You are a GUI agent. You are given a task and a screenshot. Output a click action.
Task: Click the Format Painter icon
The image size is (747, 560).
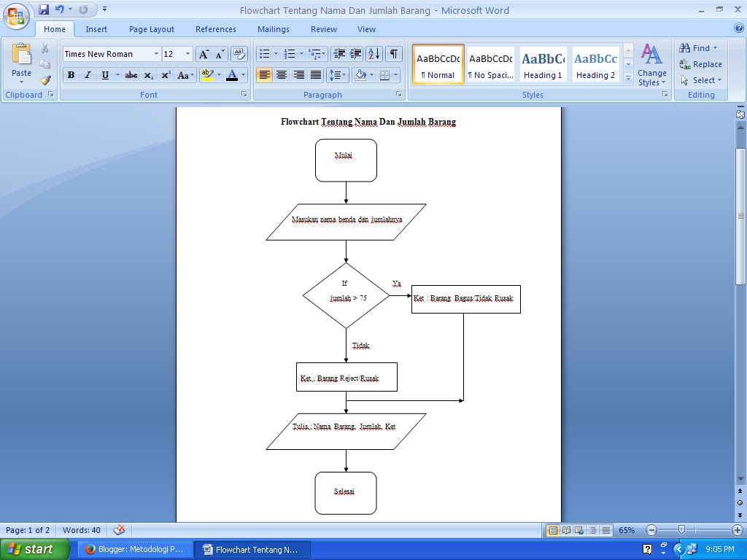45,80
